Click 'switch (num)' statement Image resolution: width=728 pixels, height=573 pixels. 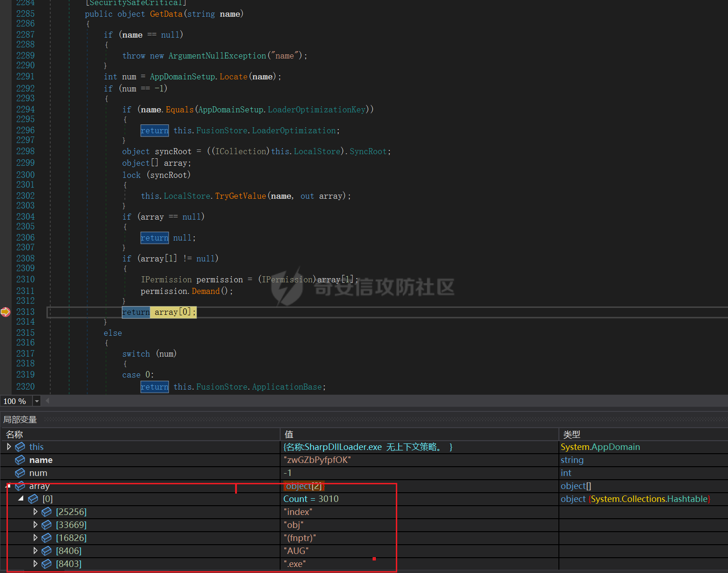pyautogui.click(x=149, y=354)
